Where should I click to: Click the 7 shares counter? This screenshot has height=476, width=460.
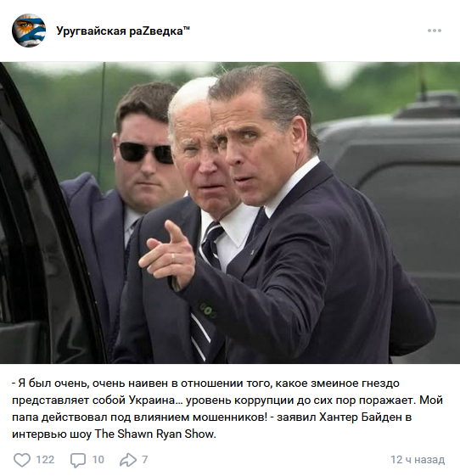(x=145, y=460)
